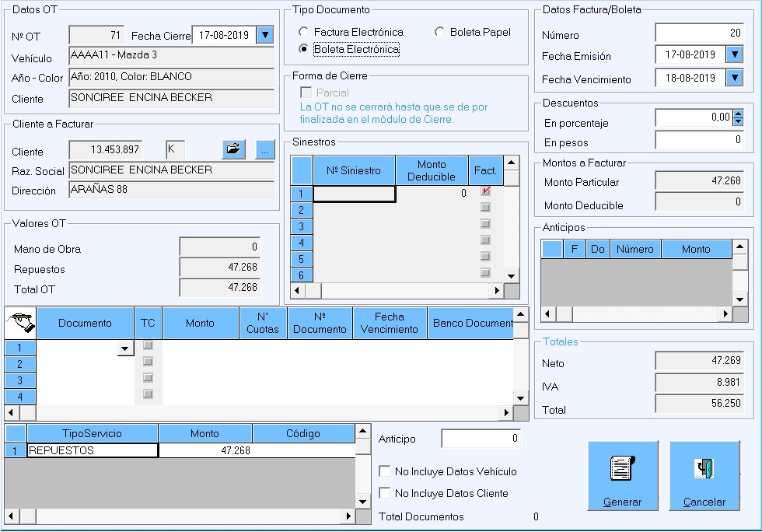
Task: Click the Anticipo amount field
Action: coord(481,439)
